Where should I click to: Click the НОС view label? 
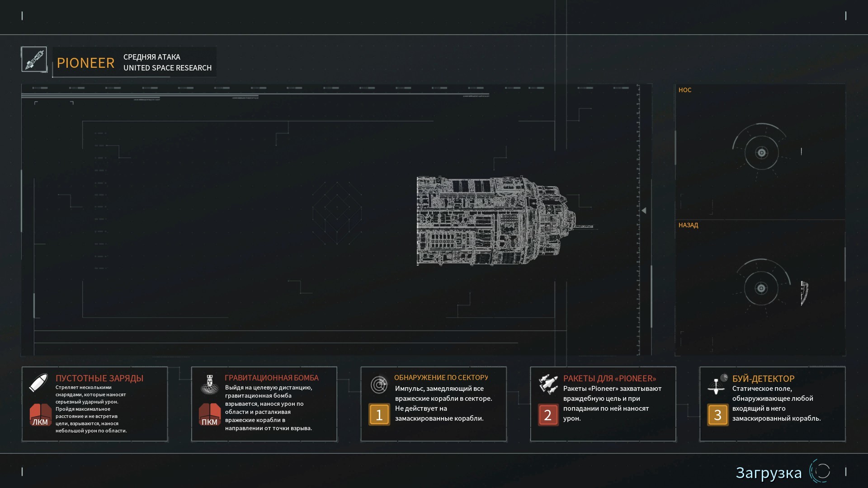point(685,90)
